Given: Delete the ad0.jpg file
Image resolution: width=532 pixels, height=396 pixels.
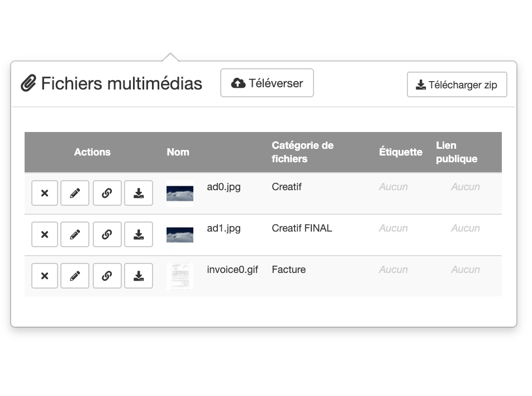Looking at the screenshot, I should (45, 193).
